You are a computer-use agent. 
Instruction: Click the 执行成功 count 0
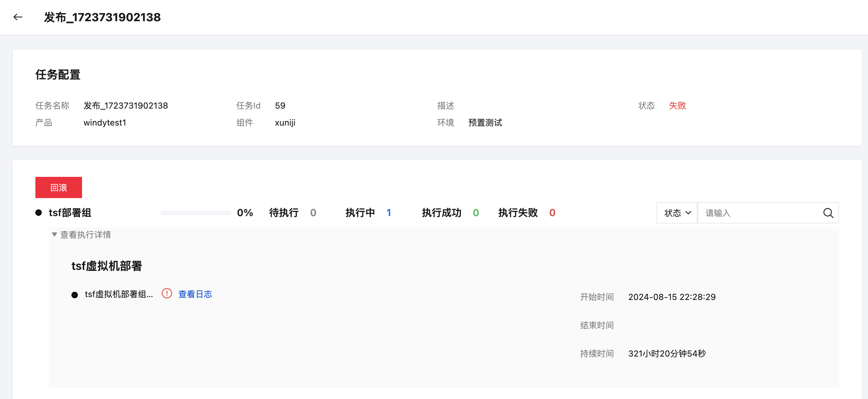pos(476,213)
